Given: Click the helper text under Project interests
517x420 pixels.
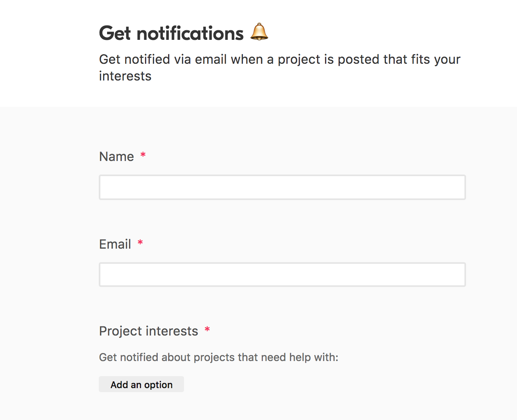Looking at the screenshot, I should (218, 357).
